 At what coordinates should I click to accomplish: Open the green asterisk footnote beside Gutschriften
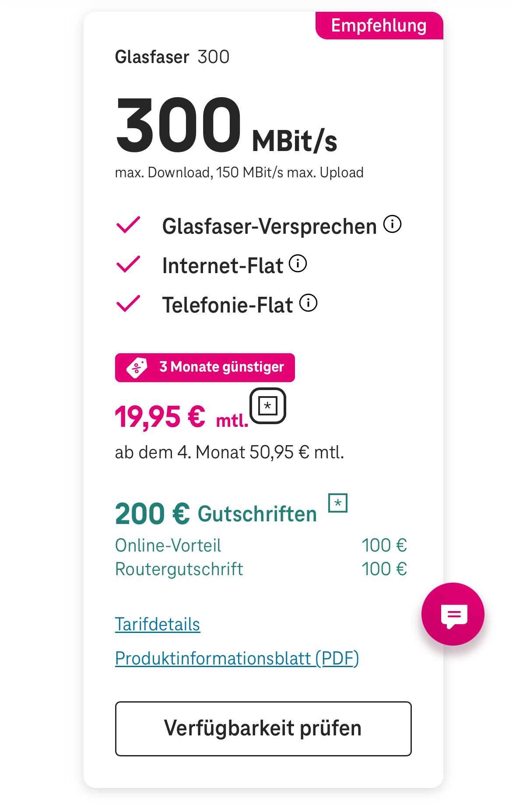click(x=338, y=503)
